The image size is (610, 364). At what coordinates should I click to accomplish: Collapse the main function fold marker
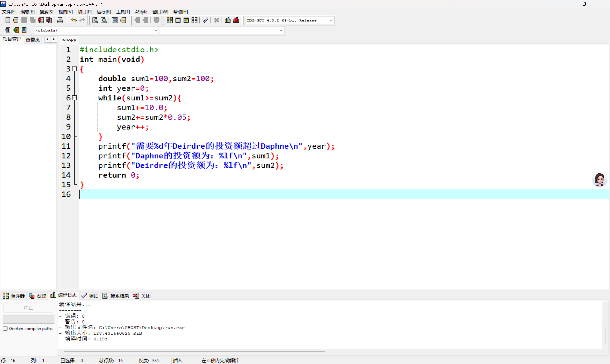75,69
